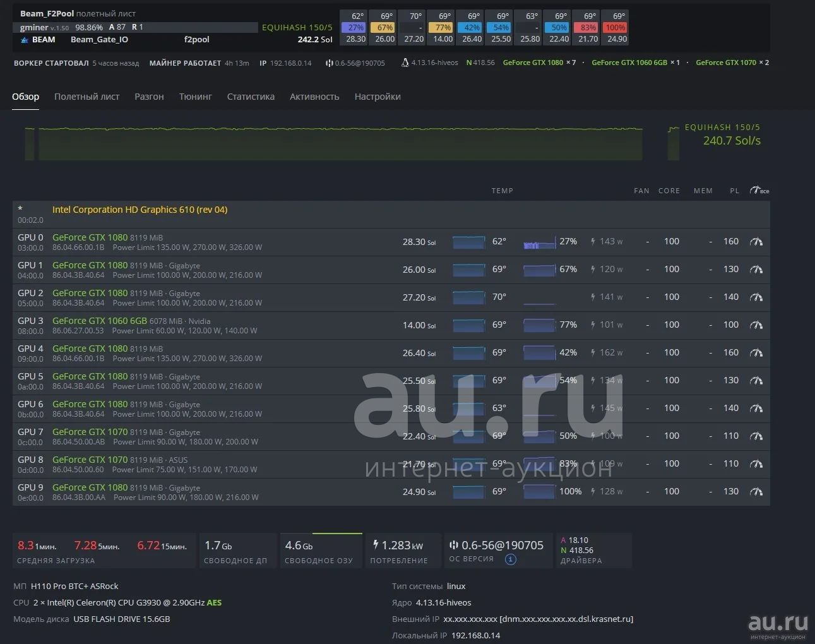Click the external IP krasnet.ru text
The image size is (815, 644).
coord(538,619)
